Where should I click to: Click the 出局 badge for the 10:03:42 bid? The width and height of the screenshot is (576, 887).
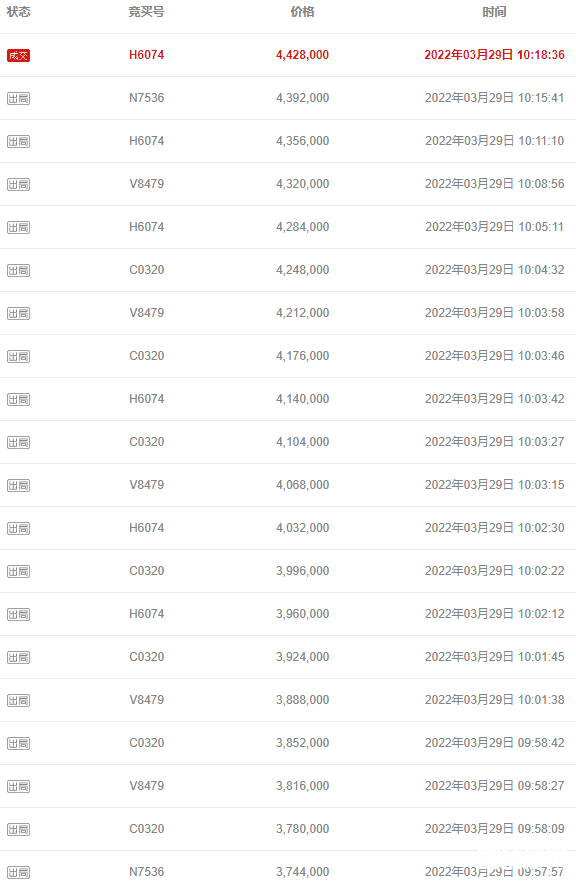pyautogui.click(x=18, y=399)
